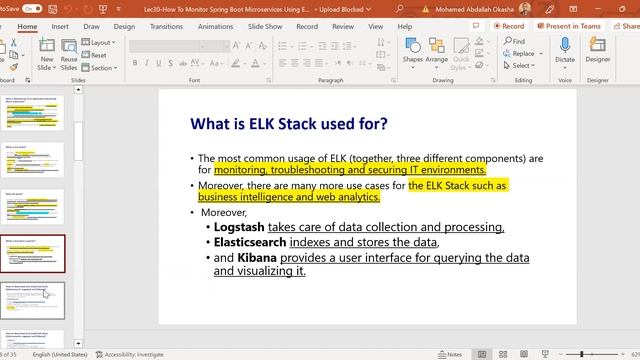Open the Help tab
The width and height of the screenshot is (640, 360).
point(404,27)
